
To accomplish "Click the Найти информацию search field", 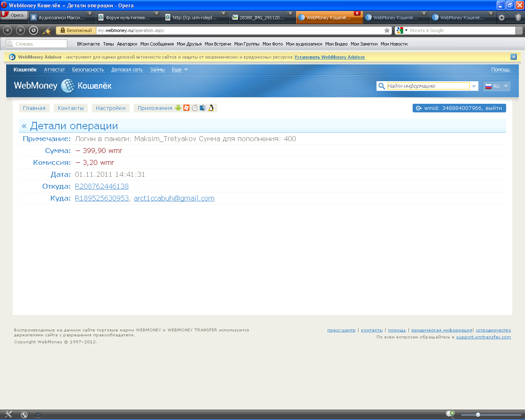I will [428, 86].
